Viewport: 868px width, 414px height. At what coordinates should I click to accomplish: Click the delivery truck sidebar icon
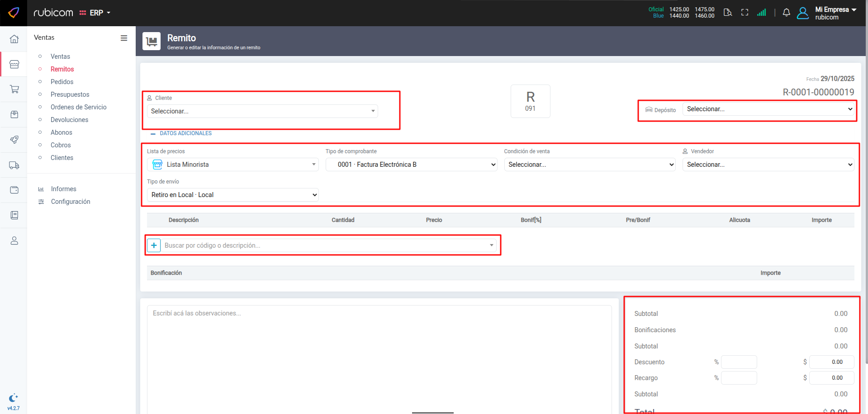[x=14, y=165]
